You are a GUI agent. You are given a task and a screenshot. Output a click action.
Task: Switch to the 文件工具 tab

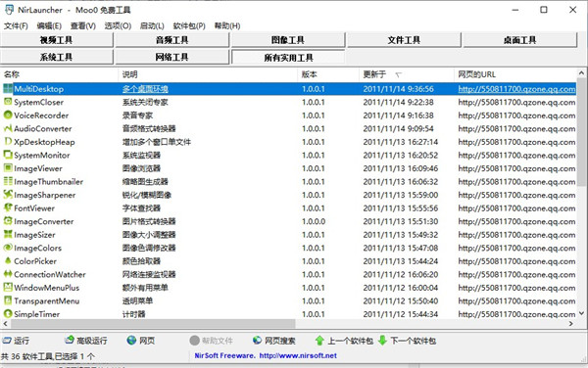tap(404, 40)
